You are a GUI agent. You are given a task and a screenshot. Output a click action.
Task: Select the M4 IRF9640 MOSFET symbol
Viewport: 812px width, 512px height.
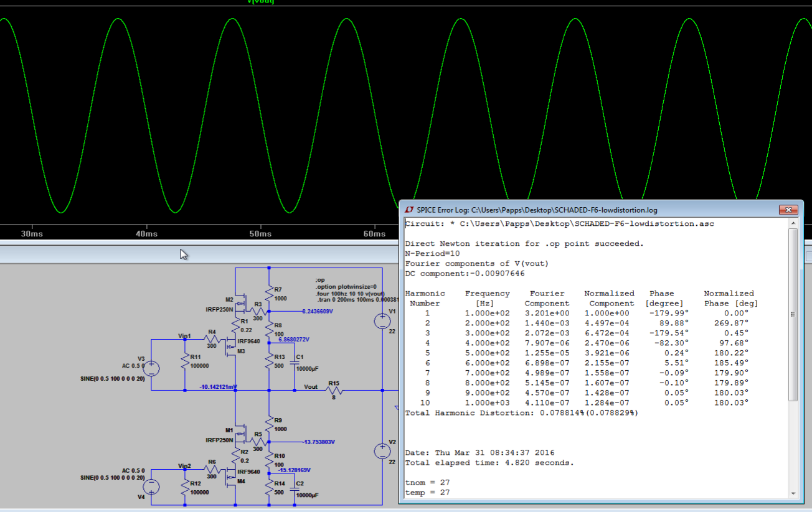click(232, 476)
